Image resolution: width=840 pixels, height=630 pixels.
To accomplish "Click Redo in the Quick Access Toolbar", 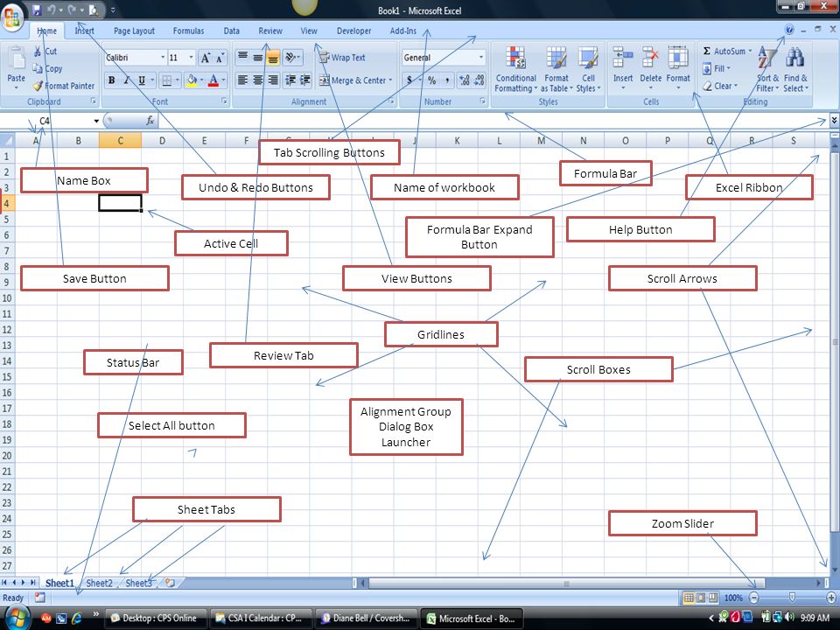I will click(x=72, y=10).
